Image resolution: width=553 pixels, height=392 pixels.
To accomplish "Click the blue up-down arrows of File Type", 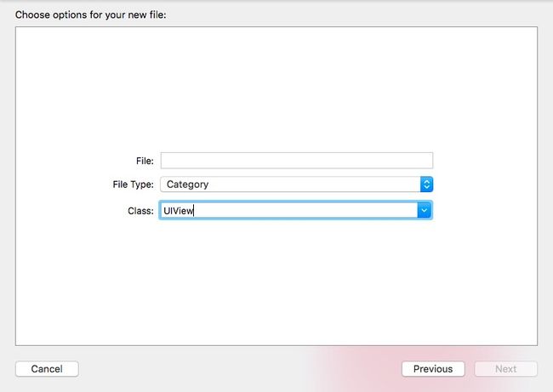I will pos(426,185).
